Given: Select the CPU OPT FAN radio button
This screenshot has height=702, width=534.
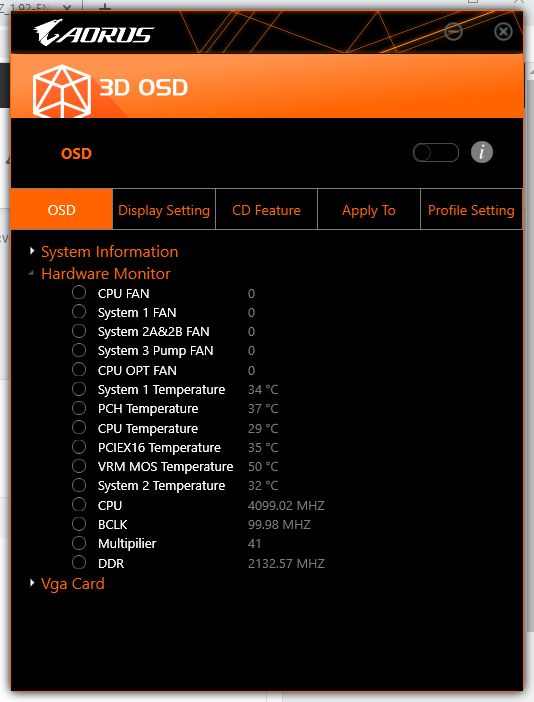Looking at the screenshot, I should pyautogui.click(x=79, y=370).
